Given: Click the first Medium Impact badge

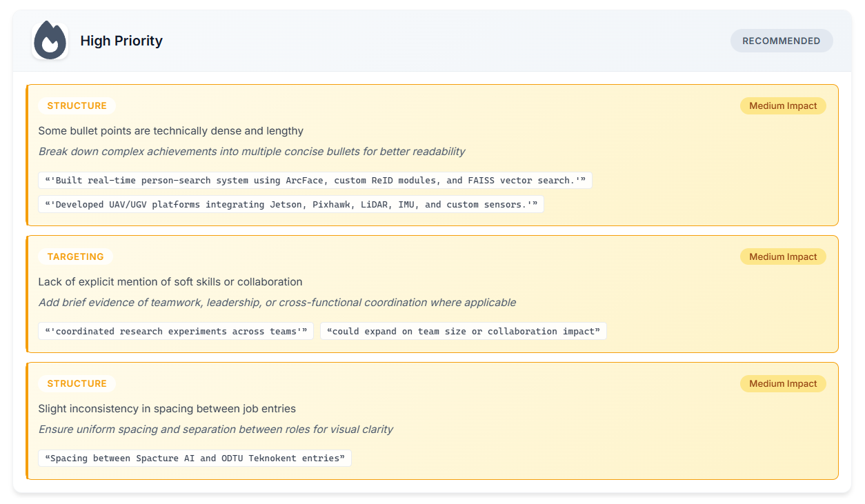Looking at the screenshot, I should pyautogui.click(x=783, y=105).
